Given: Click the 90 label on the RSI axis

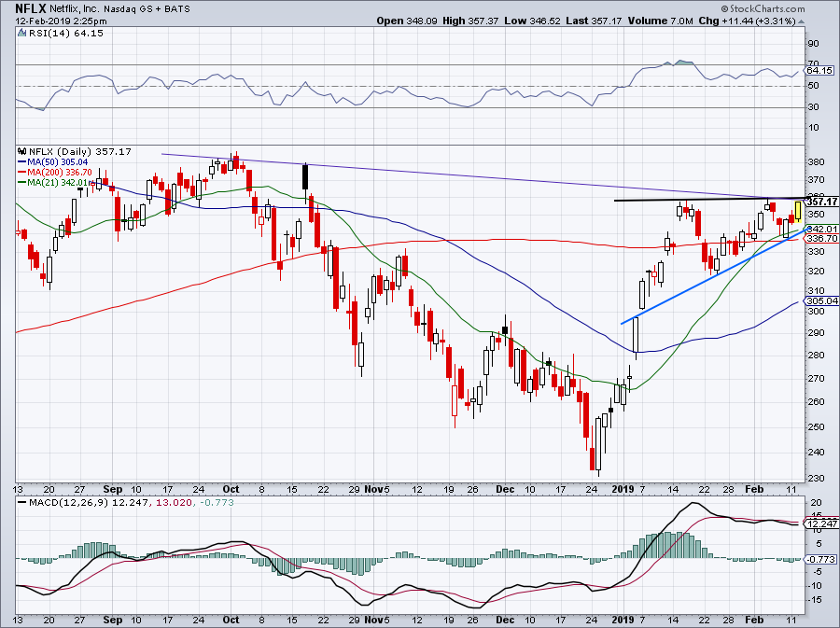Looking at the screenshot, I should click(813, 43).
